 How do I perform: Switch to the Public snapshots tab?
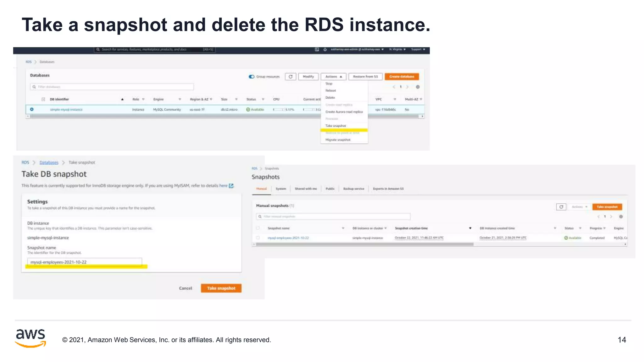click(330, 189)
